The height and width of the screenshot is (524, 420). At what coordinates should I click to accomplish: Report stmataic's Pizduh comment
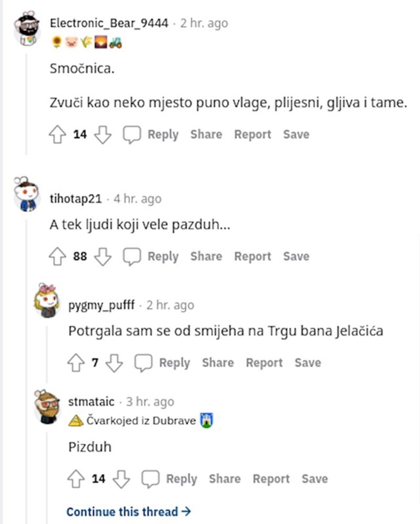(271, 479)
